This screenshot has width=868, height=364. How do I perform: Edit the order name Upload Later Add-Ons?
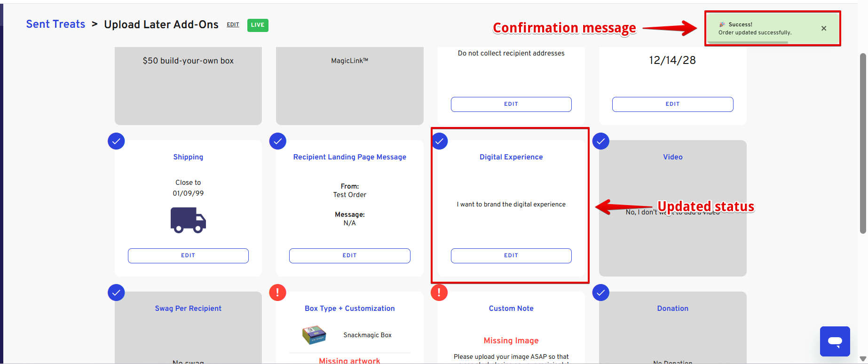click(233, 25)
